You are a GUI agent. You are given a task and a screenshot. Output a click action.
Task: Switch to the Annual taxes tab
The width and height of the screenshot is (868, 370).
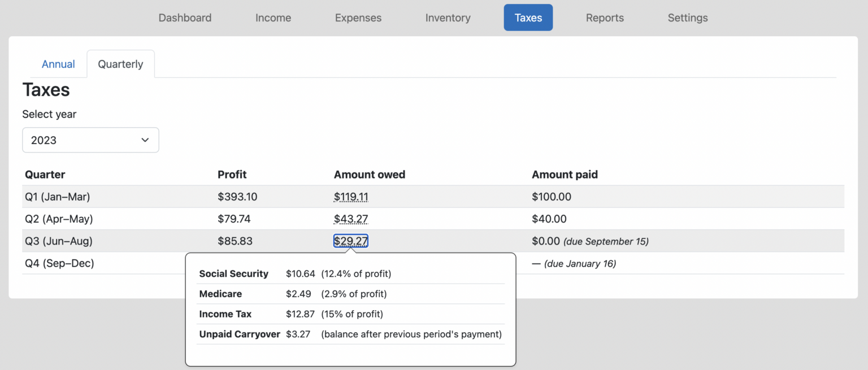[x=58, y=64]
